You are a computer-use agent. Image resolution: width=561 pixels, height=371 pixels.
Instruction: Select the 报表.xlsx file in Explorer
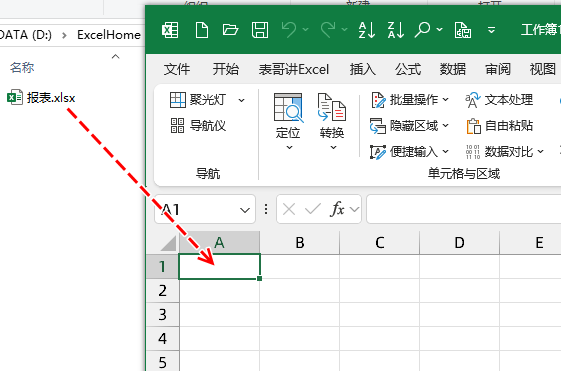pos(41,98)
